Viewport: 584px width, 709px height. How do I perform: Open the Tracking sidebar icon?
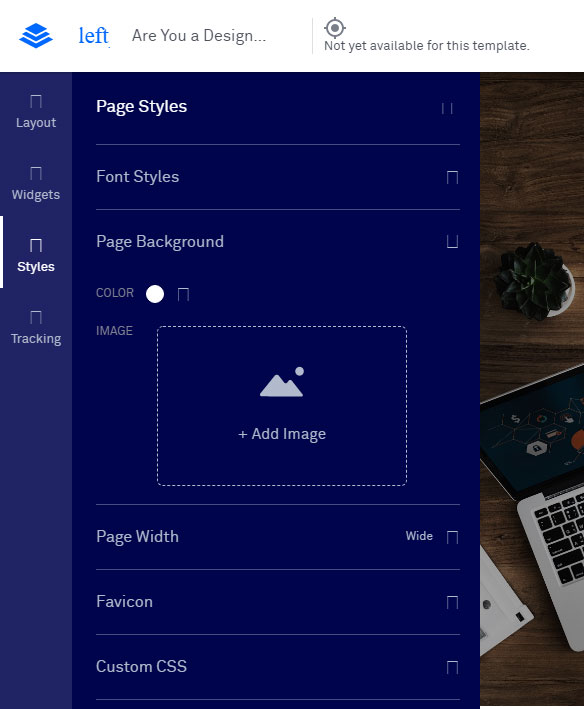(x=36, y=317)
